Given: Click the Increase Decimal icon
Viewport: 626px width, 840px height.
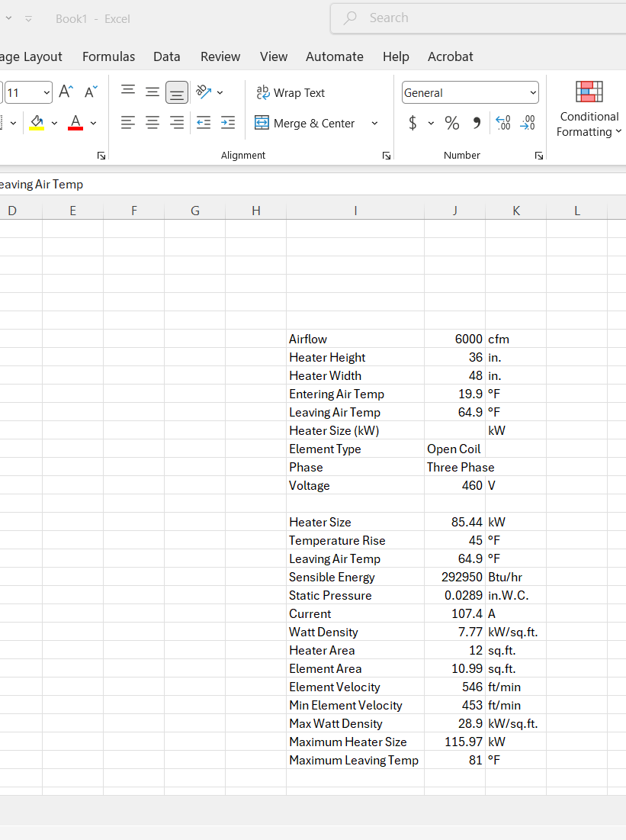Looking at the screenshot, I should [x=502, y=123].
